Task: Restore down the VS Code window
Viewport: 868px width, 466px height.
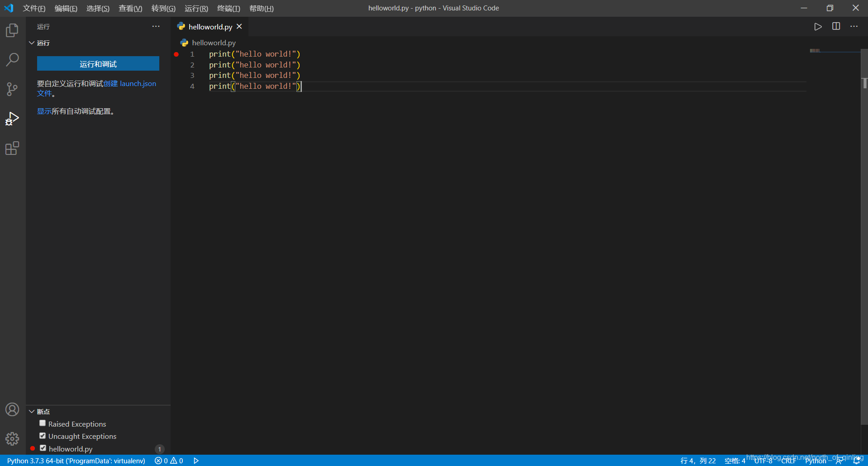Action: (830, 8)
